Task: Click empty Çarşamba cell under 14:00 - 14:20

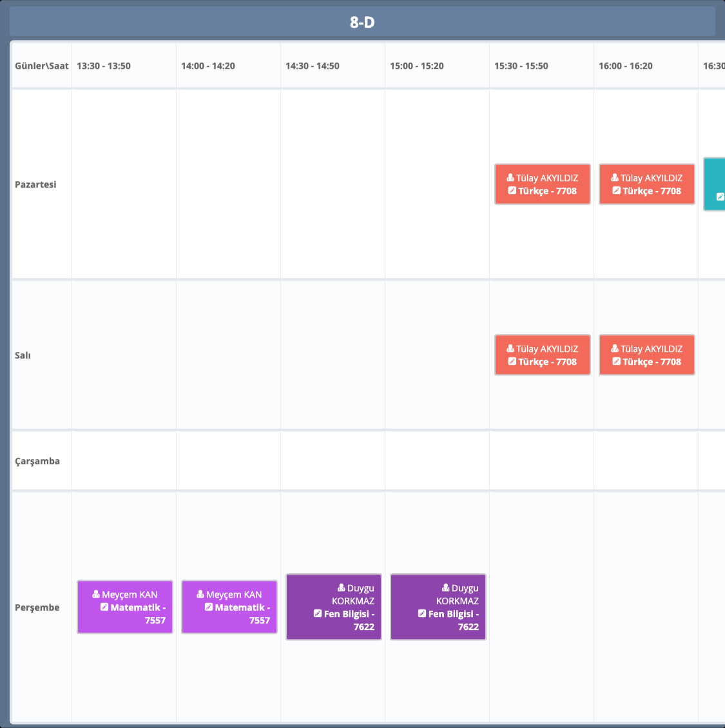Action: 228,461
